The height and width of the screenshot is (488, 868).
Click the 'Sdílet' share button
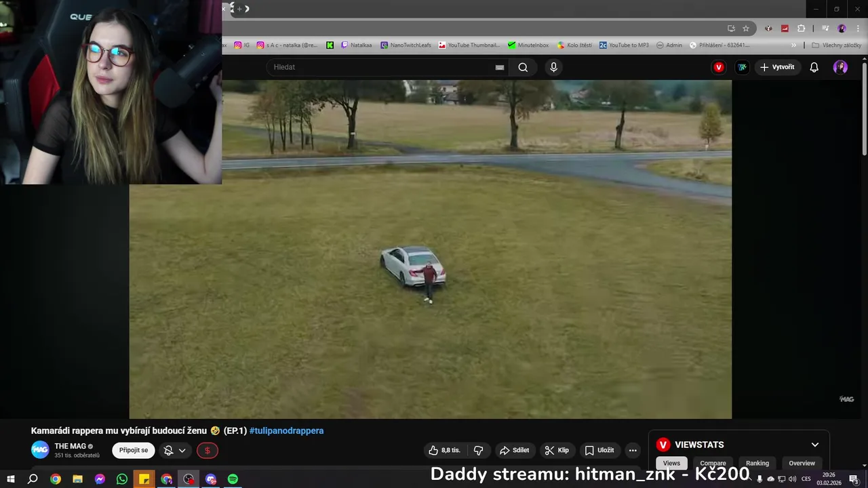point(514,450)
